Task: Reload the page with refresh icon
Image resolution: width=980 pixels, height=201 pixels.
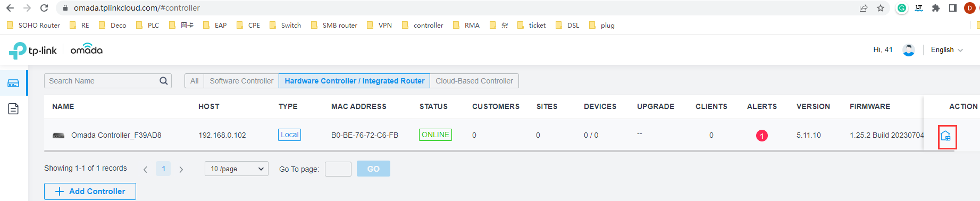Action: 44,8
